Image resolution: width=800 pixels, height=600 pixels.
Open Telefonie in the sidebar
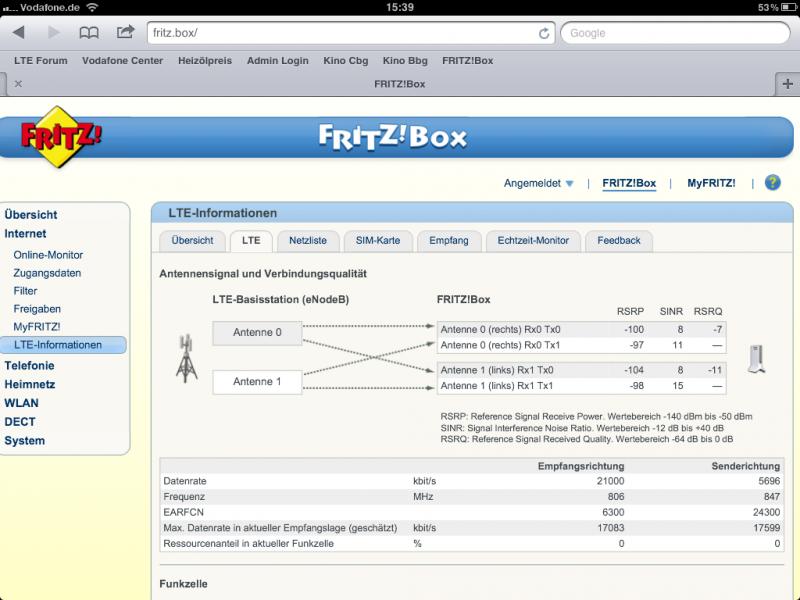point(29,366)
